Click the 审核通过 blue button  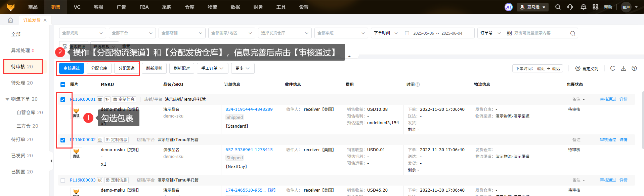pyautogui.click(x=72, y=68)
